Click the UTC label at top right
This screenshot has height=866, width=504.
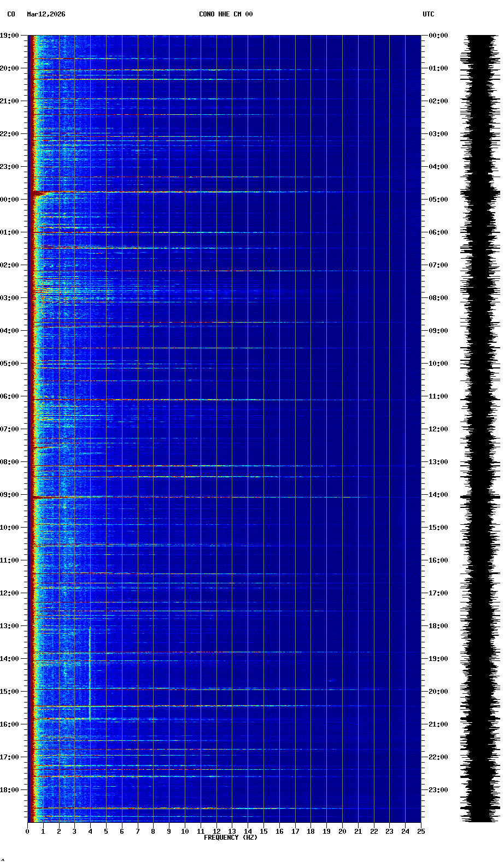coord(428,14)
